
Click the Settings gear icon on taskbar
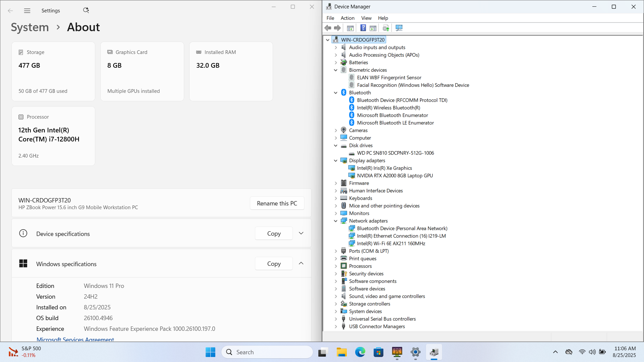tap(415, 352)
